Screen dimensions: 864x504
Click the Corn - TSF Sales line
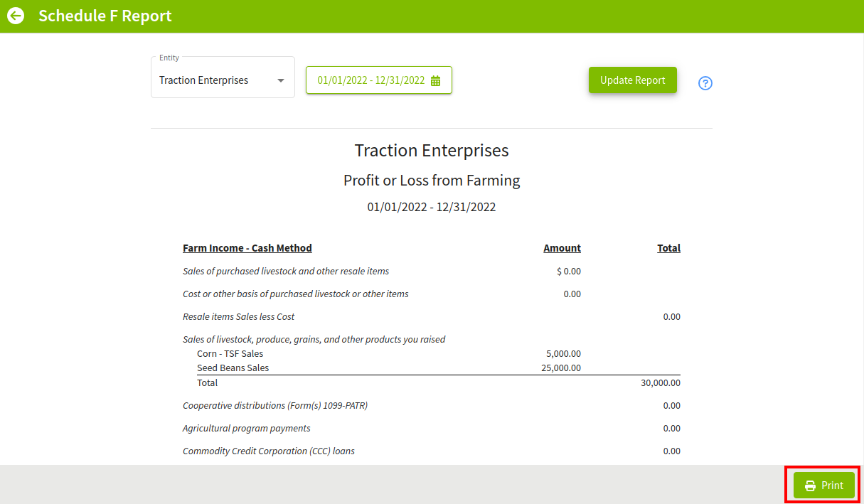pos(230,353)
